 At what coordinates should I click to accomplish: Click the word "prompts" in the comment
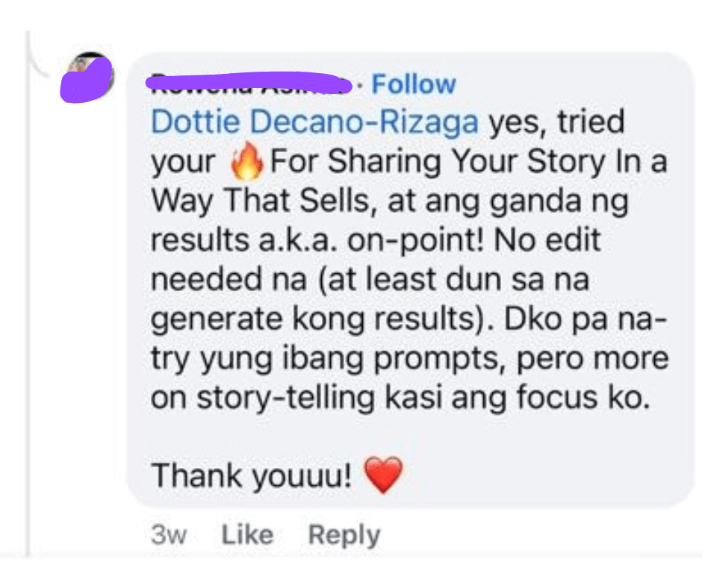coord(435,359)
